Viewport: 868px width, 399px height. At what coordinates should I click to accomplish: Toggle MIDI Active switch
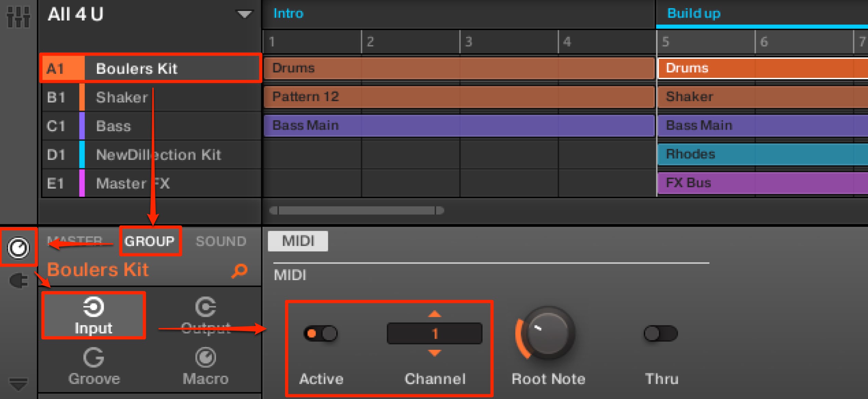[x=321, y=333]
